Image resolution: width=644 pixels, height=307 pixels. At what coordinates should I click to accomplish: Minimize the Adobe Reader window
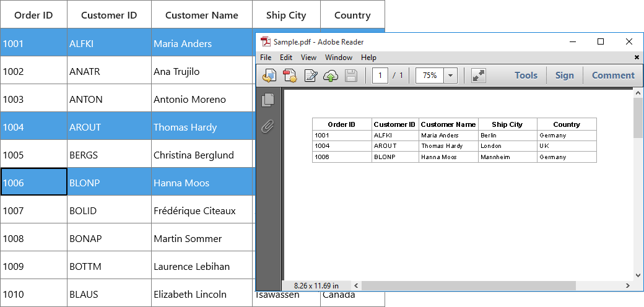(573, 41)
